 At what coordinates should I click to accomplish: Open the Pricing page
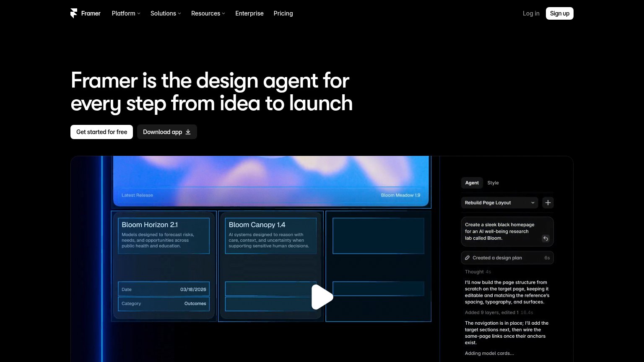tap(283, 13)
